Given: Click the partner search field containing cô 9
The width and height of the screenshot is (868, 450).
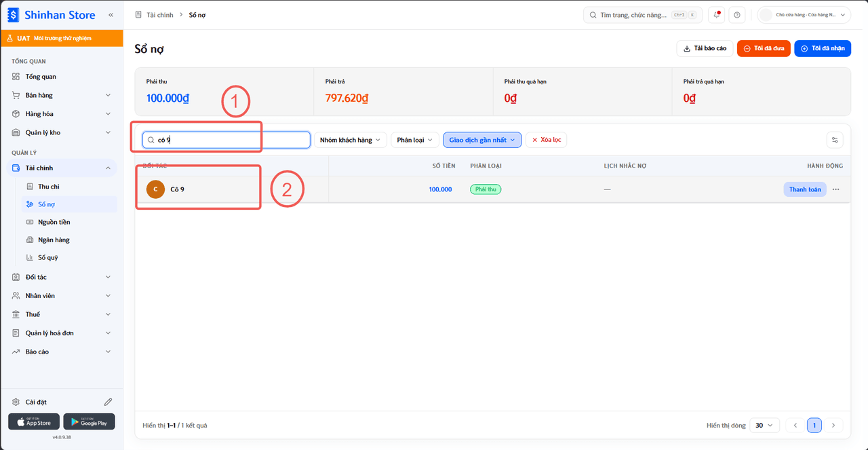Looking at the screenshot, I should point(226,140).
